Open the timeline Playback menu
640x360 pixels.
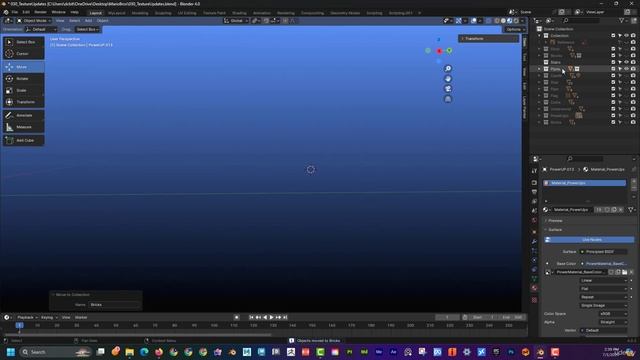click(27, 317)
